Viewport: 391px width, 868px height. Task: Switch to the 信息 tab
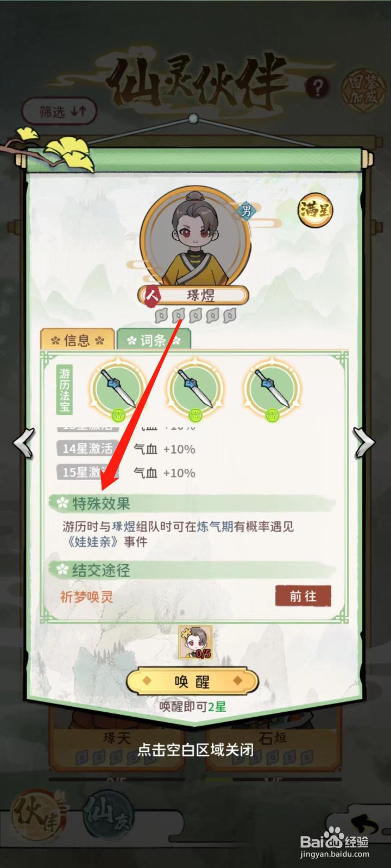coord(77,340)
